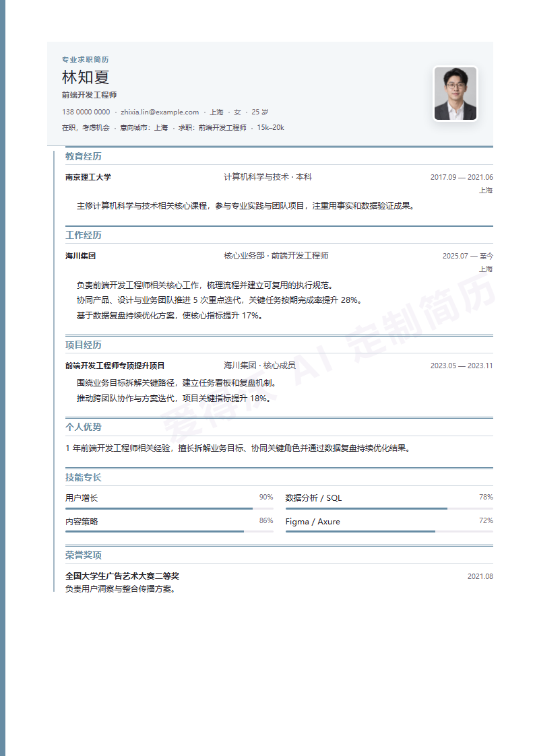This screenshot has height=756, width=535.
Task: Click the phone number 138 0000 0000
Action: (x=86, y=112)
